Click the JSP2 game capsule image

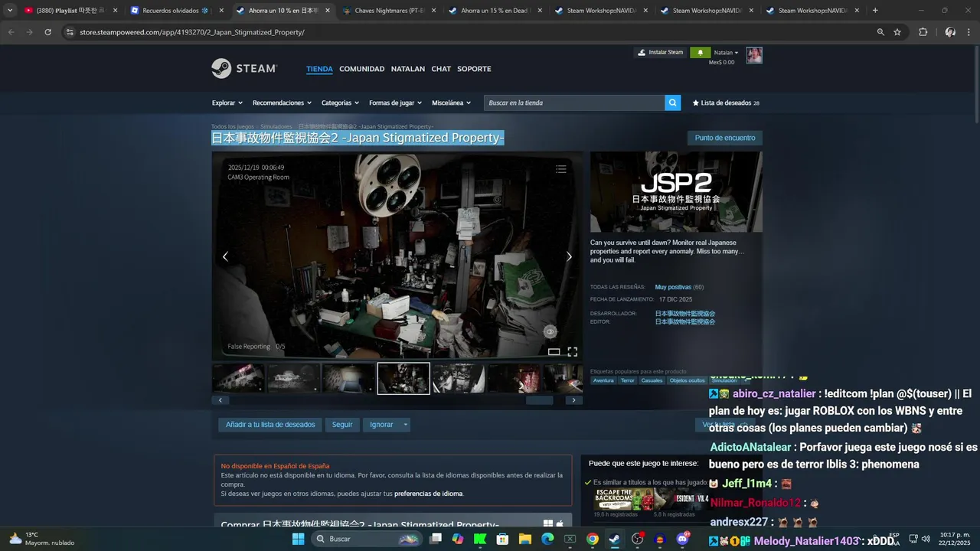(676, 191)
